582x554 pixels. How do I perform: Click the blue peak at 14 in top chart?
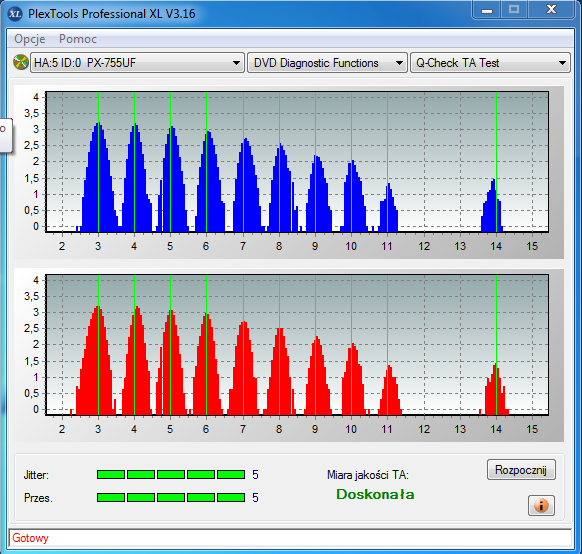click(492, 205)
